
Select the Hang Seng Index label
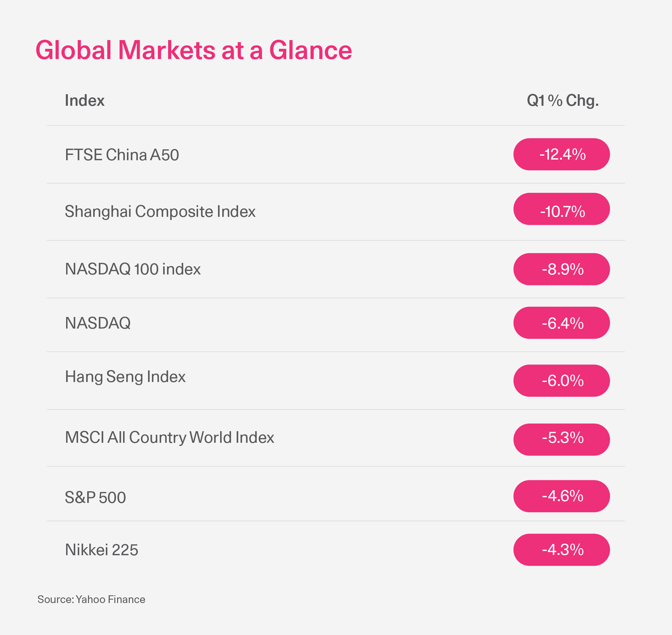tap(125, 377)
